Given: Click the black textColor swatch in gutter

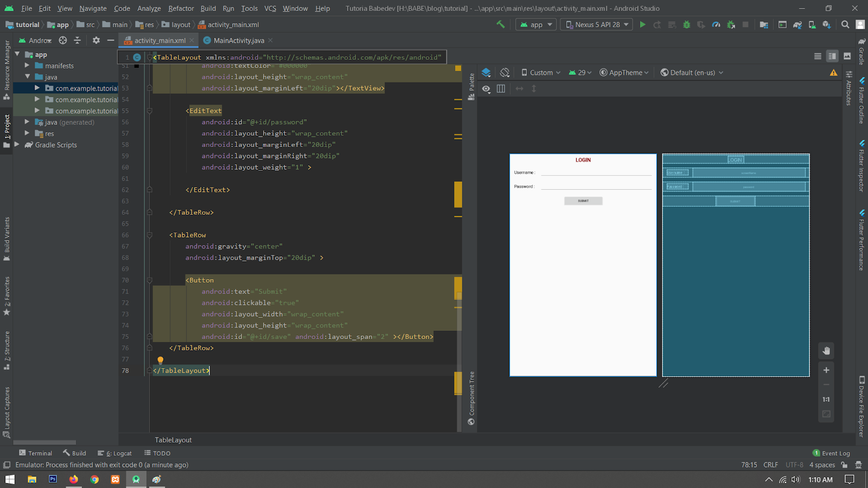Looking at the screenshot, I should click(x=137, y=66).
